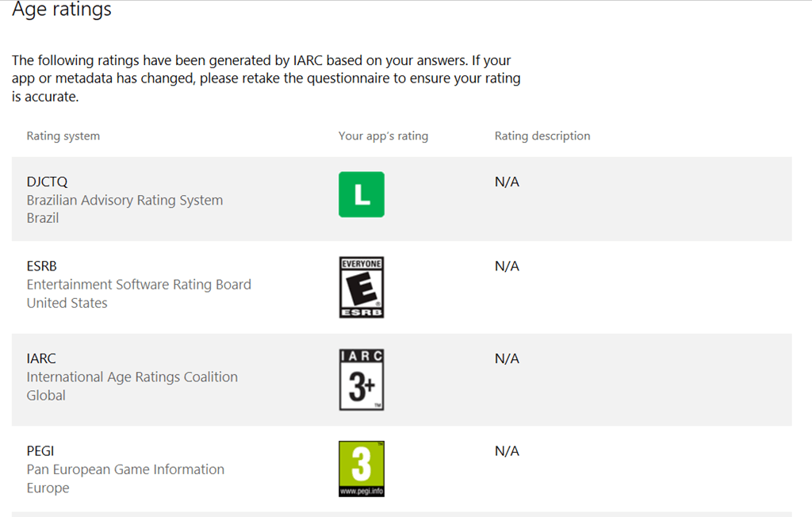This screenshot has height=517, width=812.
Task: Click the Your app's rating column header
Action: click(x=383, y=136)
